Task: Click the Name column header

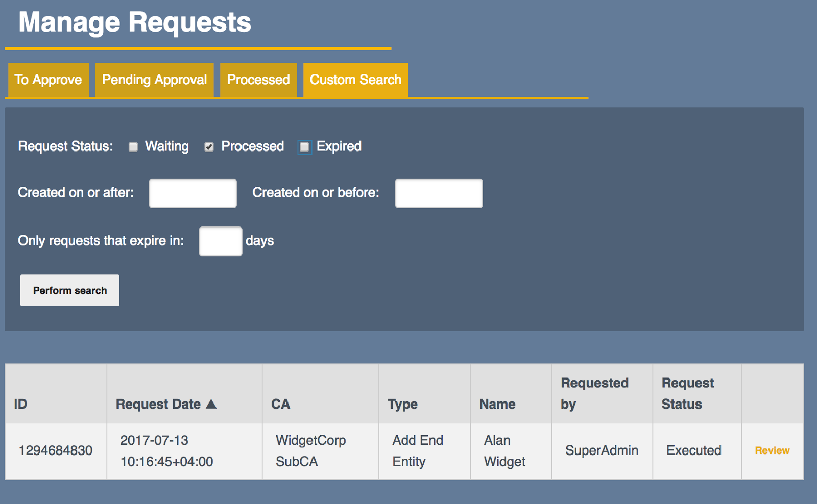Action: tap(497, 404)
